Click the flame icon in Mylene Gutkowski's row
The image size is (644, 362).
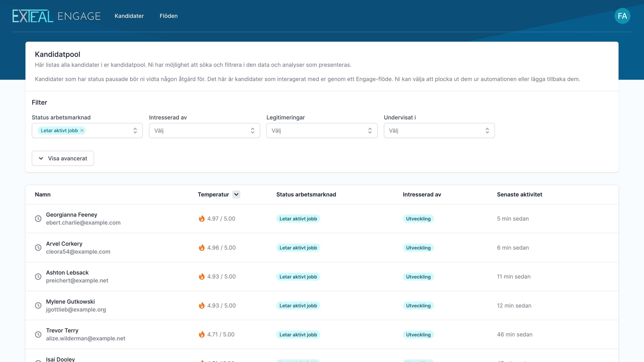202,306
